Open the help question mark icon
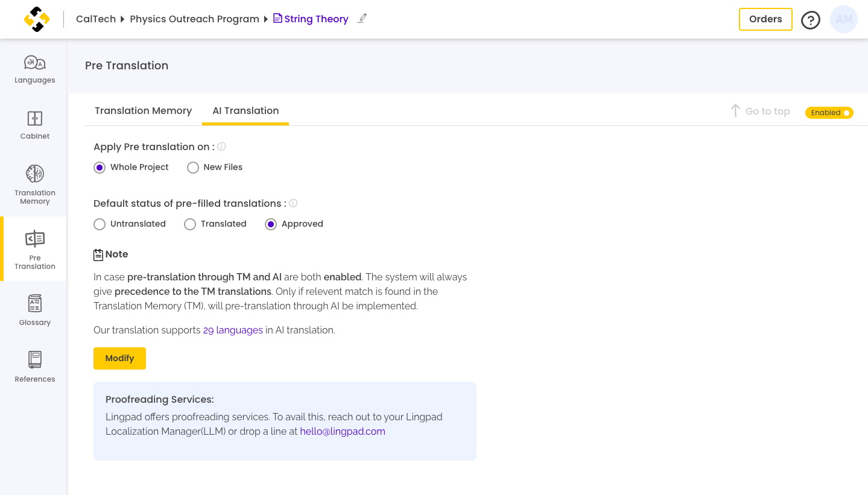Viewport: 868px width, 495px height. 810,20
